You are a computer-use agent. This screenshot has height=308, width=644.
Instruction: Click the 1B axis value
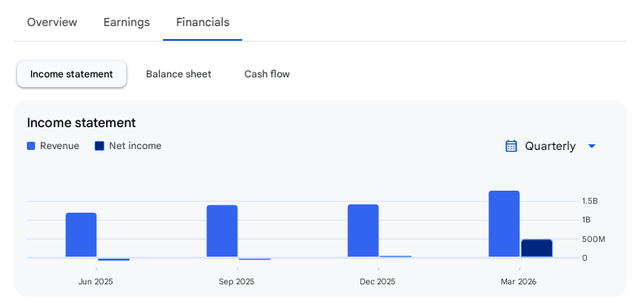[586, 220]
